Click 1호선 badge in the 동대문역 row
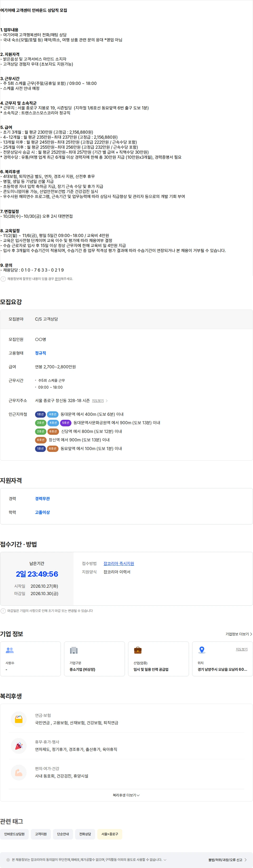The width and height of the screenshot is (253, 868). (40, 414)
